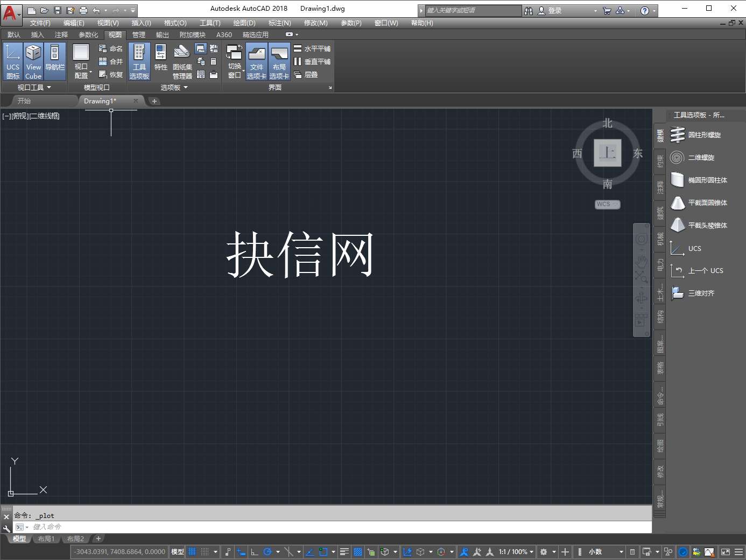746x560 pixels.
Task: Open 建筑 tab in tool palette
Action: [660, 213]
